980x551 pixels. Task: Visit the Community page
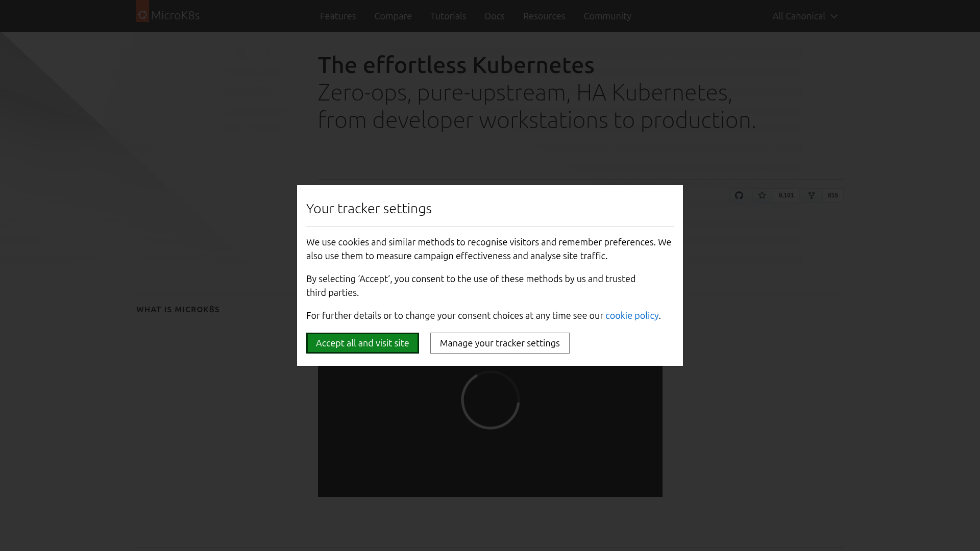coord(607,16)
